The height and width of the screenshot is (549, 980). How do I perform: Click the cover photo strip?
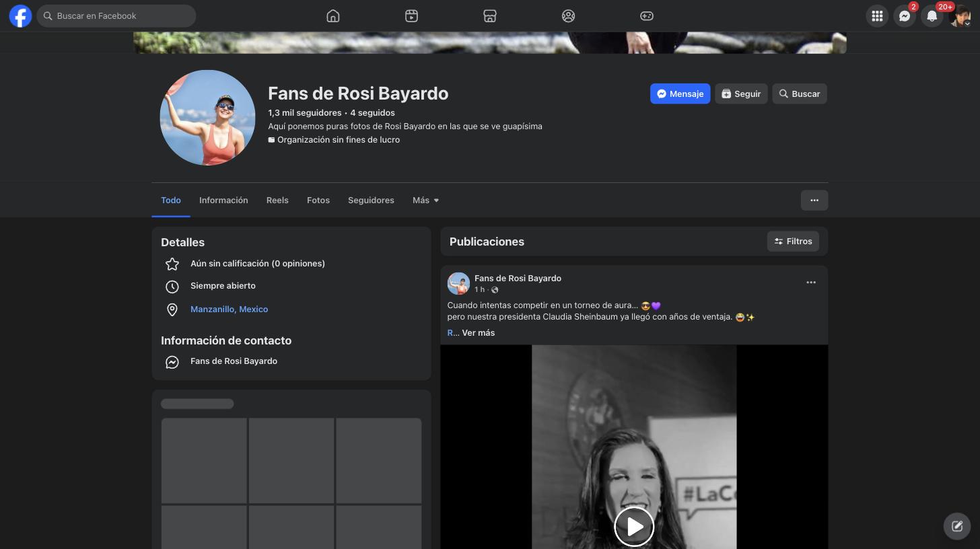click(490, 42)
